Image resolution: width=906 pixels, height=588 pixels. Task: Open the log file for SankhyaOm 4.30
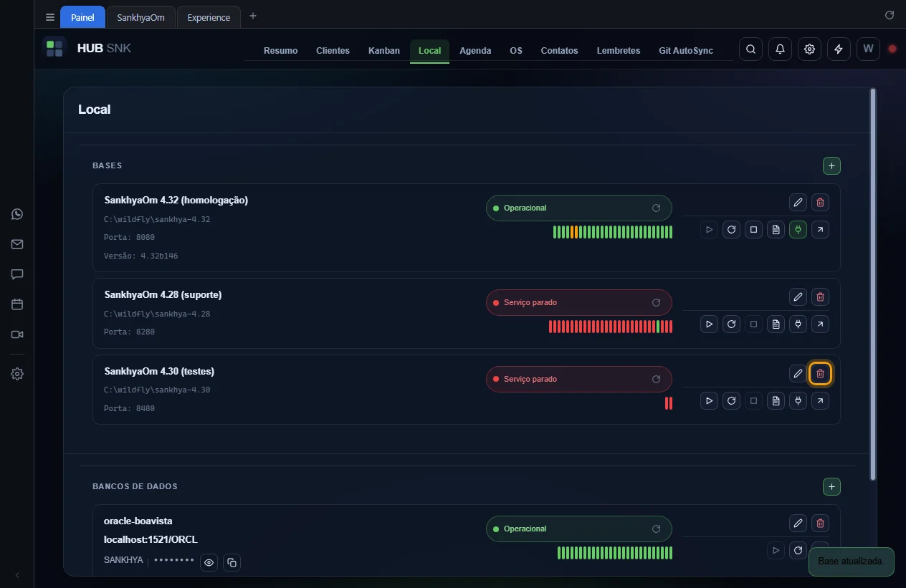[x=776, y=401]
